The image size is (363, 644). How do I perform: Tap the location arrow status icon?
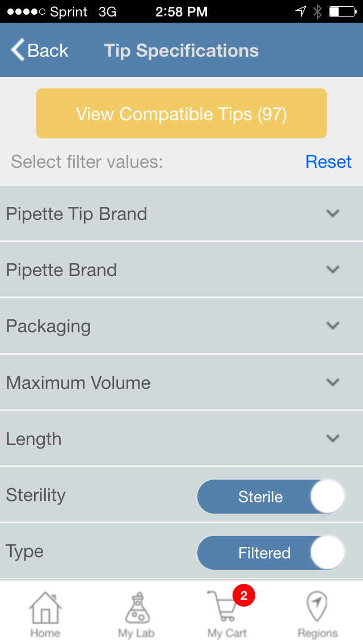tap(301, 11)
